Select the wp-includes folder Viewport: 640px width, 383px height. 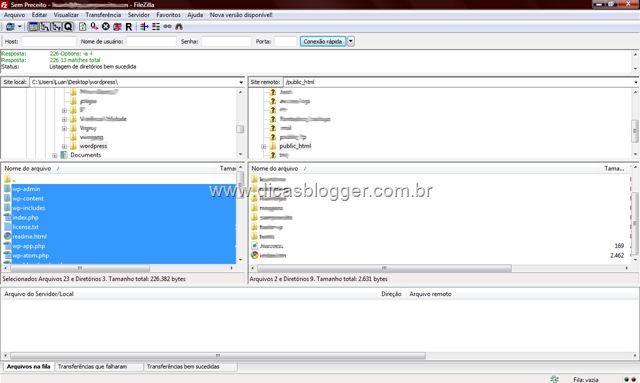29,208
